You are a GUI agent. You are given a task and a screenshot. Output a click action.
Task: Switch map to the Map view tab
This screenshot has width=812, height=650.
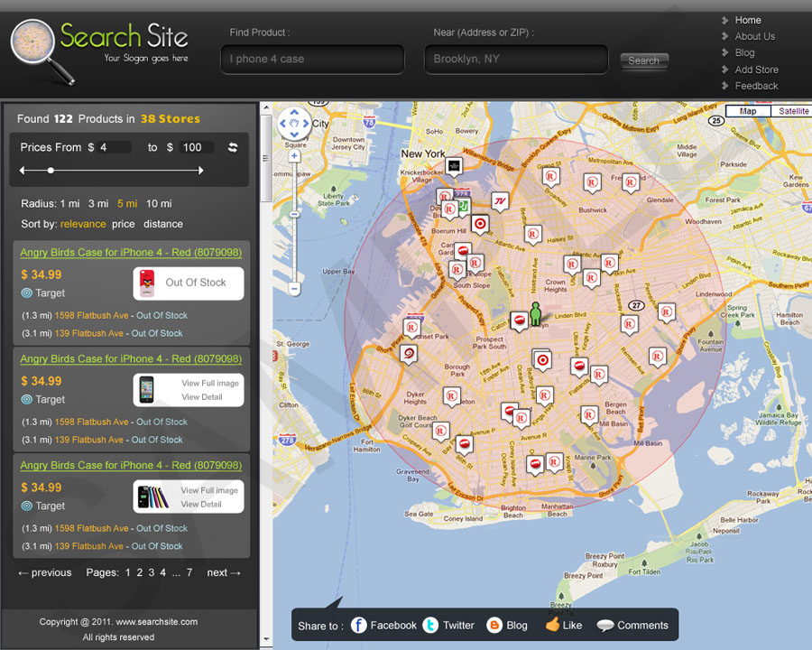coord(748,111)
